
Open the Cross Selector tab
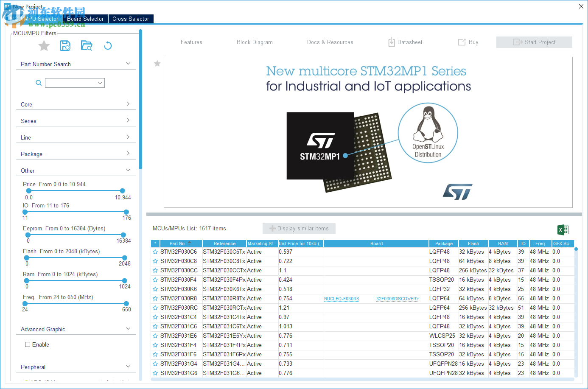pos(131,19)
